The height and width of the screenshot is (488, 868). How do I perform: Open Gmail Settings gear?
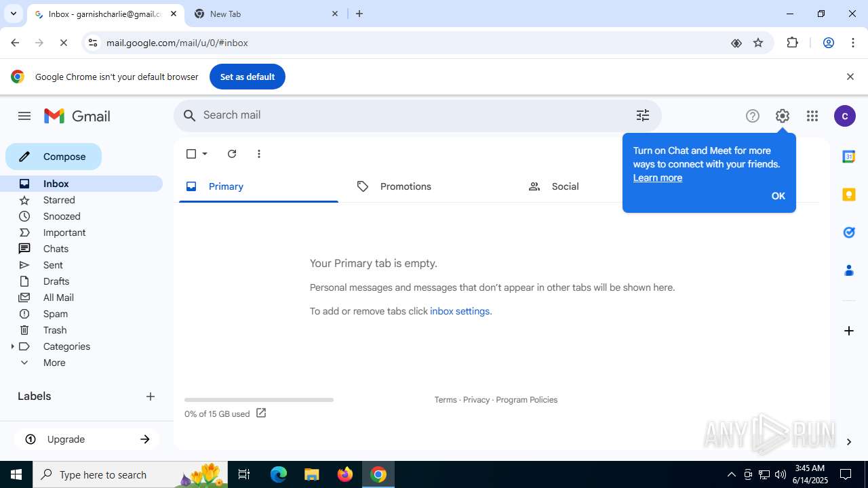(783, 116)
